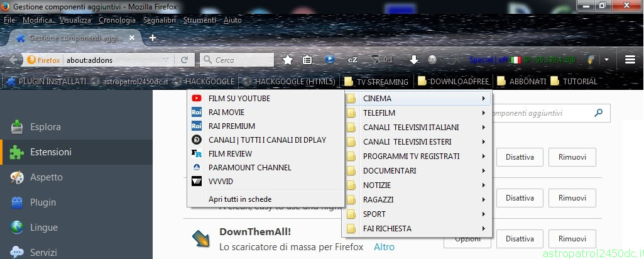This screenshot has height=259, width=644.
Task: Open ABBONATI bookmarks folder
Action: pyautogui.click(x=521, y=81)
